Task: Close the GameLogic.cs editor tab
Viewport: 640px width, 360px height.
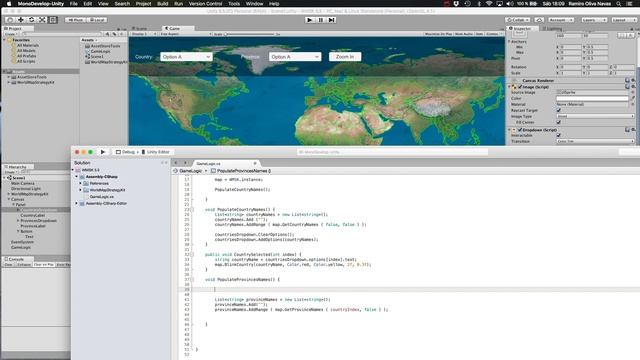Action: [255, 163]
